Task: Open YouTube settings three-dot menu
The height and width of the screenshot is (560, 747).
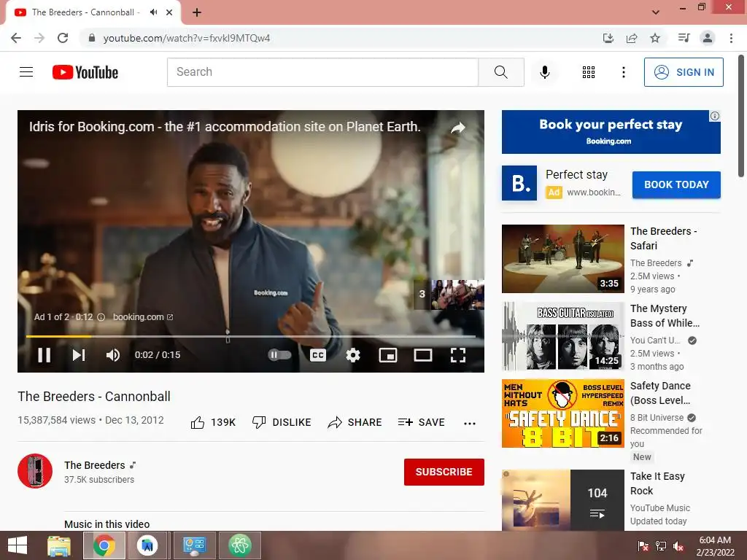Action: tap(623, 72)
